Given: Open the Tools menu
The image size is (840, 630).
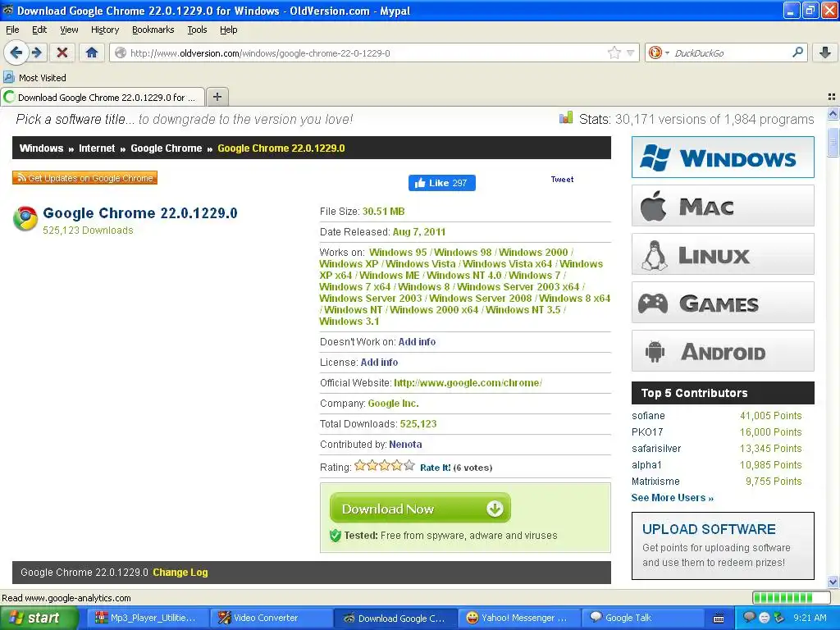Looking at the screenshot, I should tap(197, 30).
